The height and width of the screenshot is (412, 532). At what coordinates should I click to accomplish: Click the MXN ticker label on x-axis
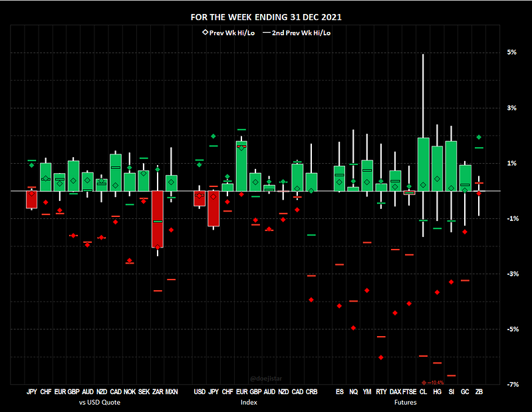[172, 393]
